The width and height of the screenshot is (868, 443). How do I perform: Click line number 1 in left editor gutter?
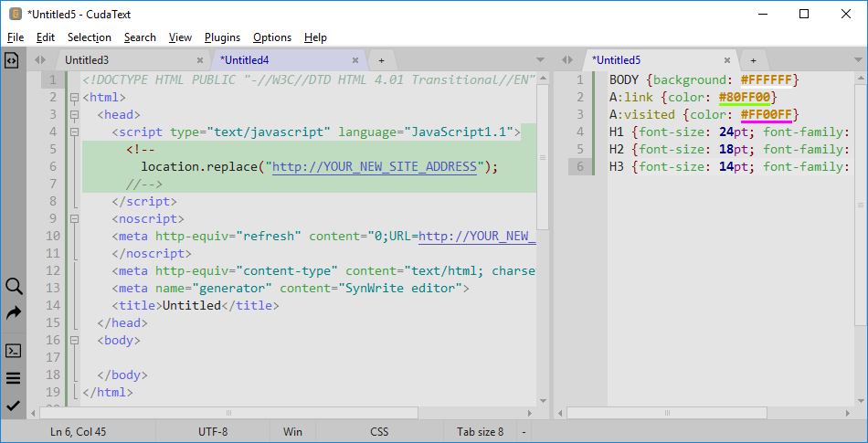click(x=53, y=80)
